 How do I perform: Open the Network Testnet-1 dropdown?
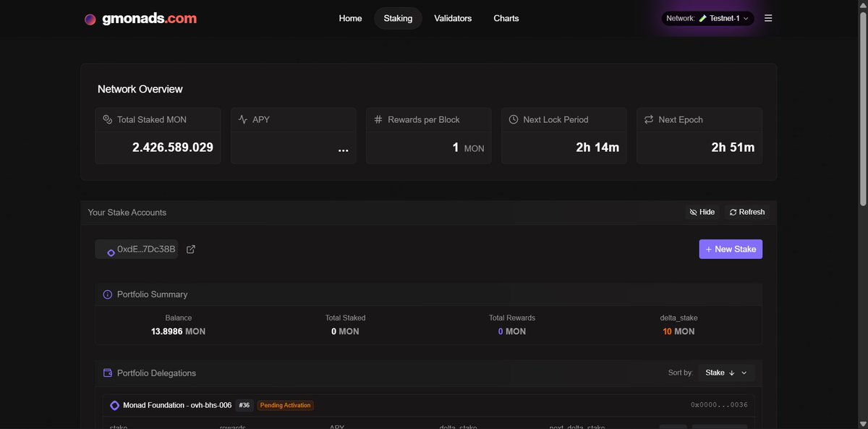707,18
